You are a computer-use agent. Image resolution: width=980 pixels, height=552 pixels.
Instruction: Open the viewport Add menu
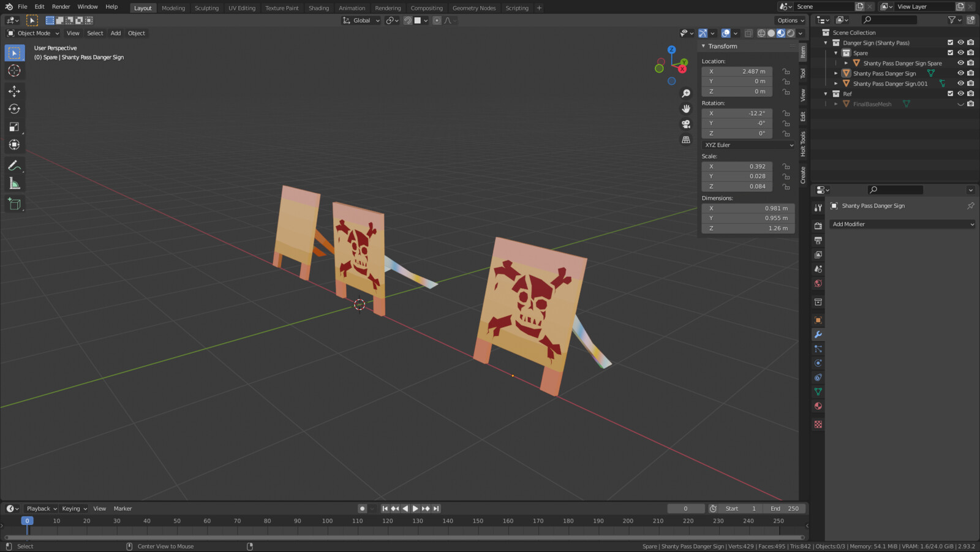pyautogui.click(x=116, y=33)
